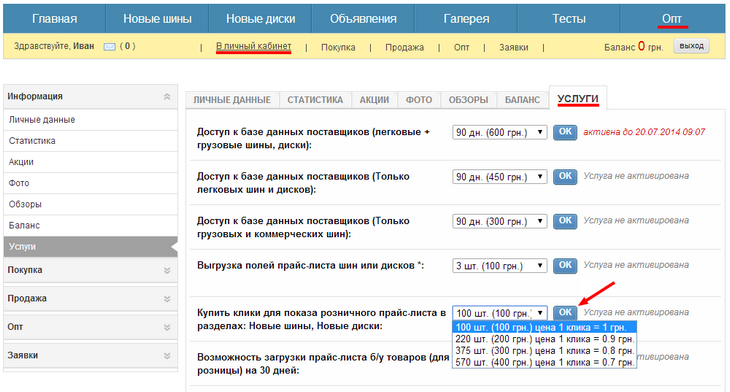The width and height of the screenshot is (730, 392).
Task: Click the Баланс 0 грн. text
Action: 634,47
